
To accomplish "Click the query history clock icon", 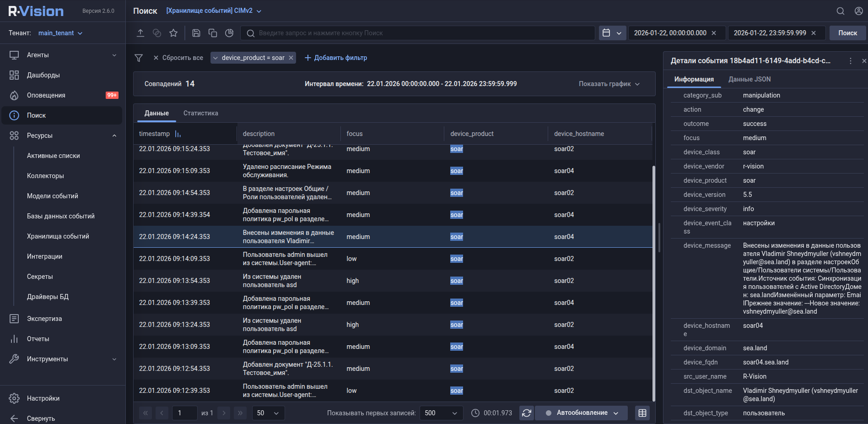I will [x=229, y=33].
